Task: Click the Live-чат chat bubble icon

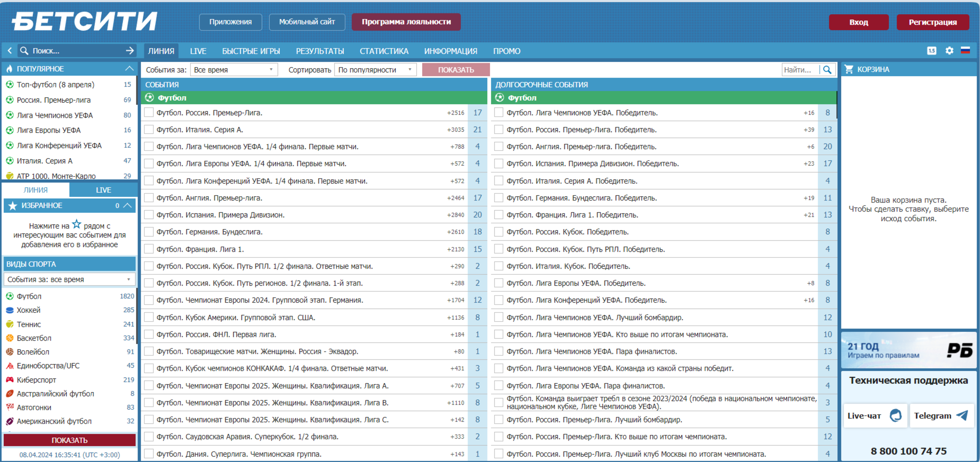Action: [x=896, y=415]
